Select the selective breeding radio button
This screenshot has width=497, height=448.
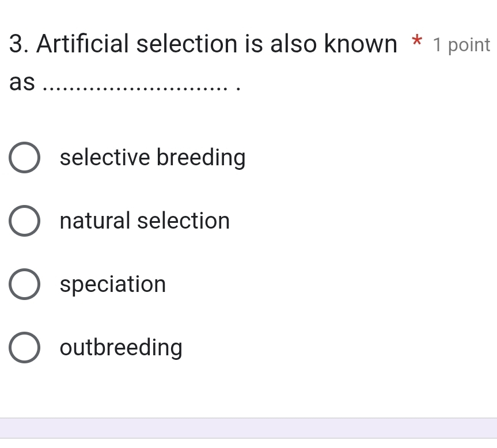(x=24, y=157)
